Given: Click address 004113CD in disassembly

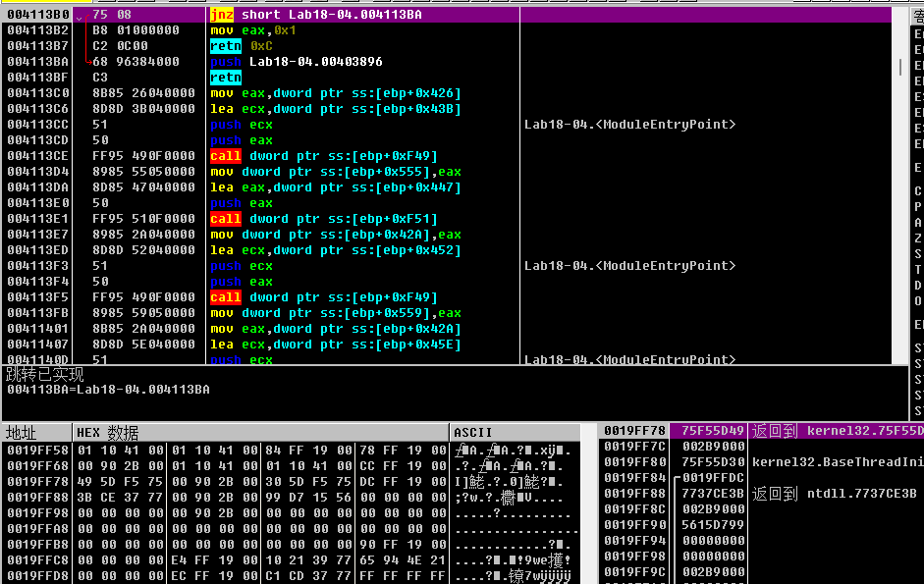Looking at the screenshot, I should 37,140.
